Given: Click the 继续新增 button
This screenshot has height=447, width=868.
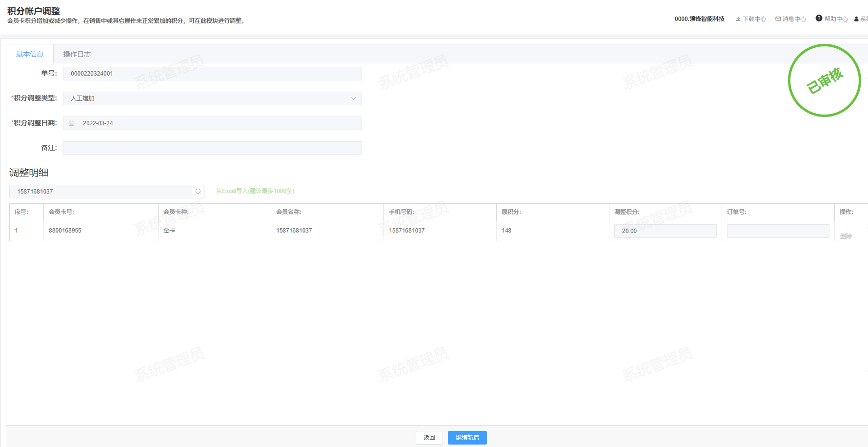Looking at the screenshot, I should (x=467, y=438).
